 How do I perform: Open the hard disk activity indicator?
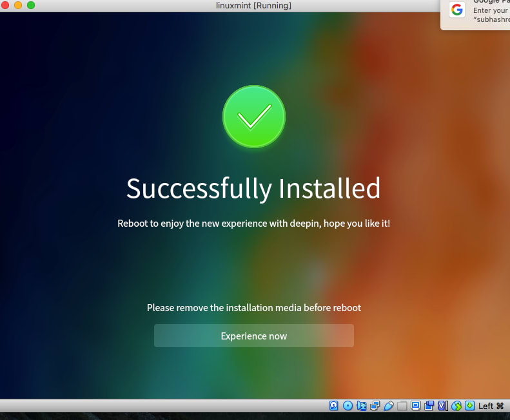[x=334, y=406]
